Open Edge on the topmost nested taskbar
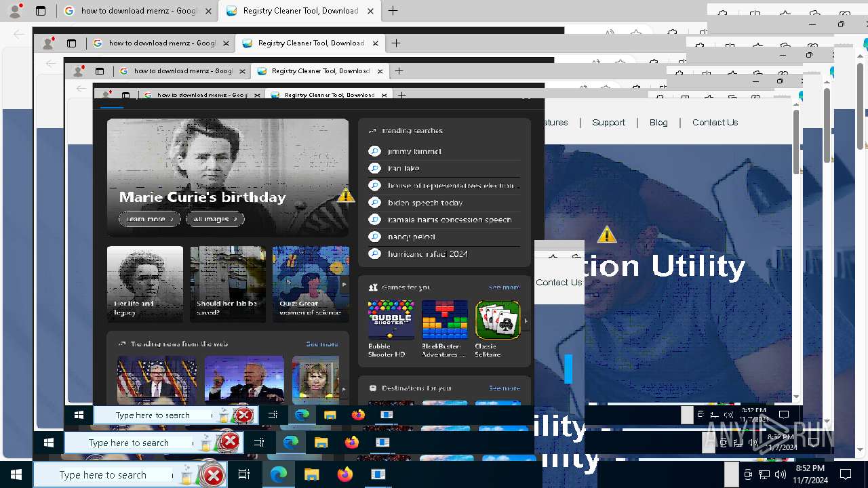The width and height of the screenshot is (868, 488). (302, 415)
